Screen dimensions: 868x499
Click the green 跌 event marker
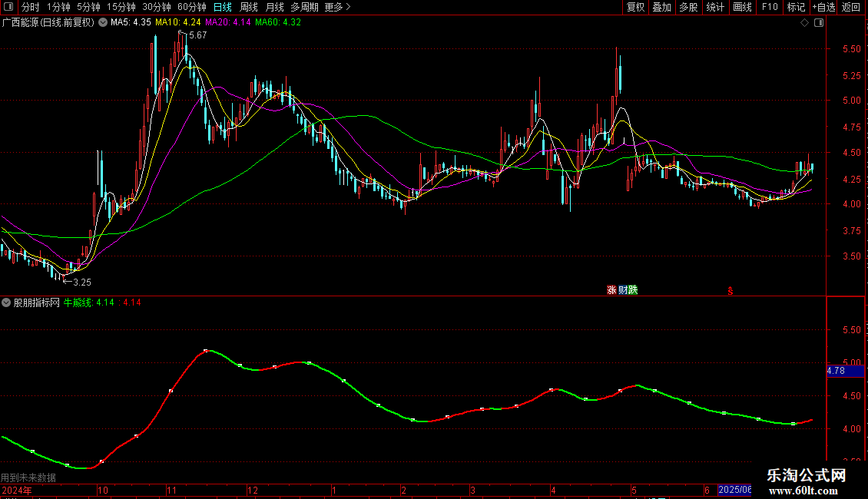point(633,290)
